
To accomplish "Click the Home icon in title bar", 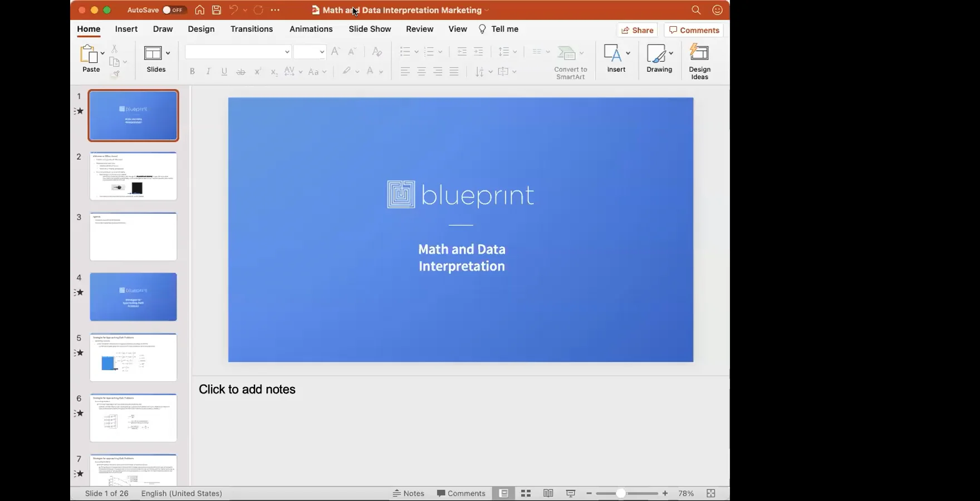I will point(199,10).
